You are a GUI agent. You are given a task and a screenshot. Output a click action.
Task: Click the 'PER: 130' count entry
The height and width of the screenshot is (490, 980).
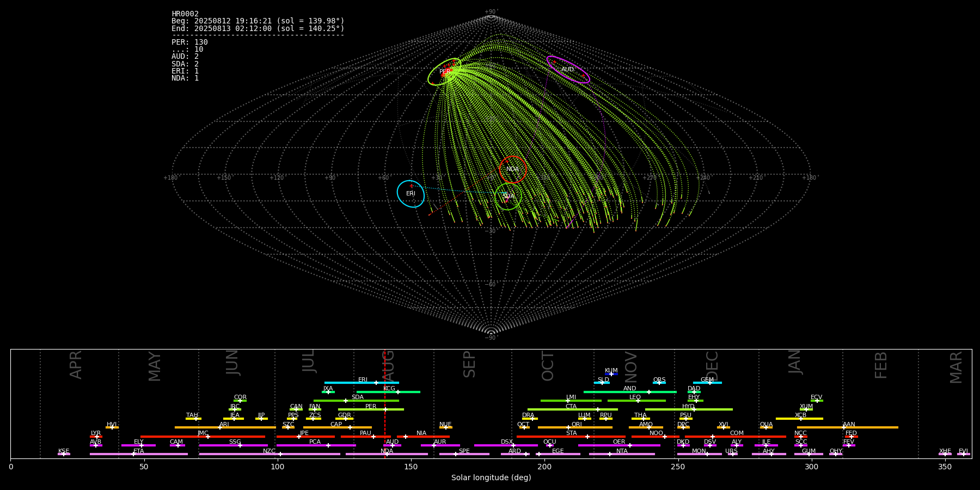tap(189, 42)
